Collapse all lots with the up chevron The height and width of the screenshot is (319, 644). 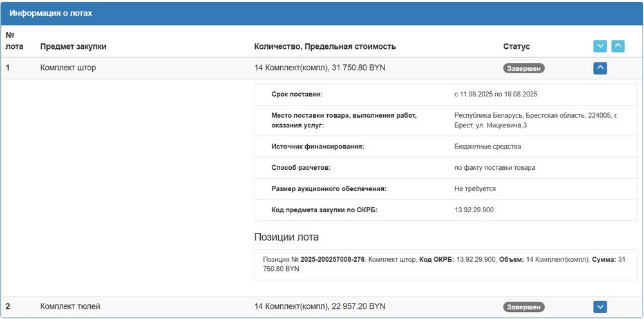[618, 46]
